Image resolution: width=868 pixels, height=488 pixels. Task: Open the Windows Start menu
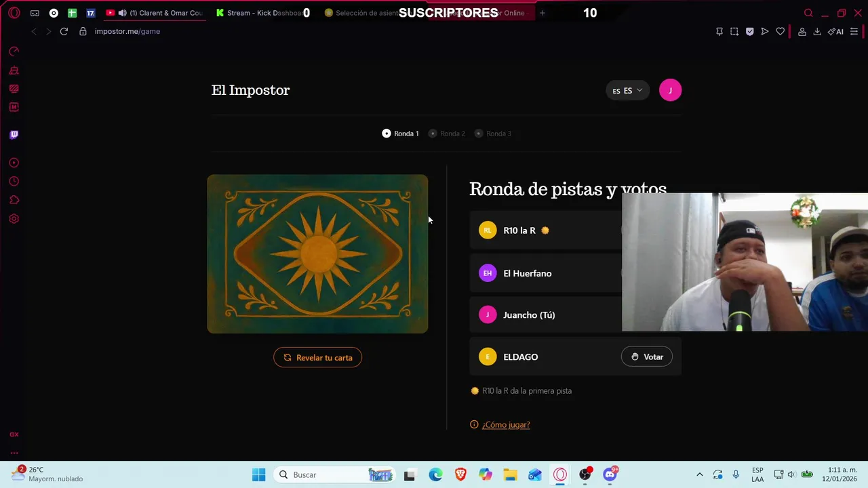tap(258, 474)
